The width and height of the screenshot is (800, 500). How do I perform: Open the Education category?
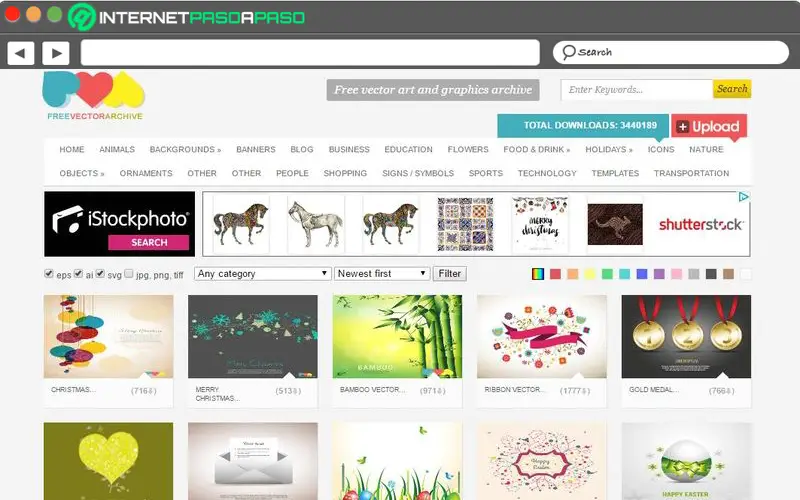click(x=408, y=149)
